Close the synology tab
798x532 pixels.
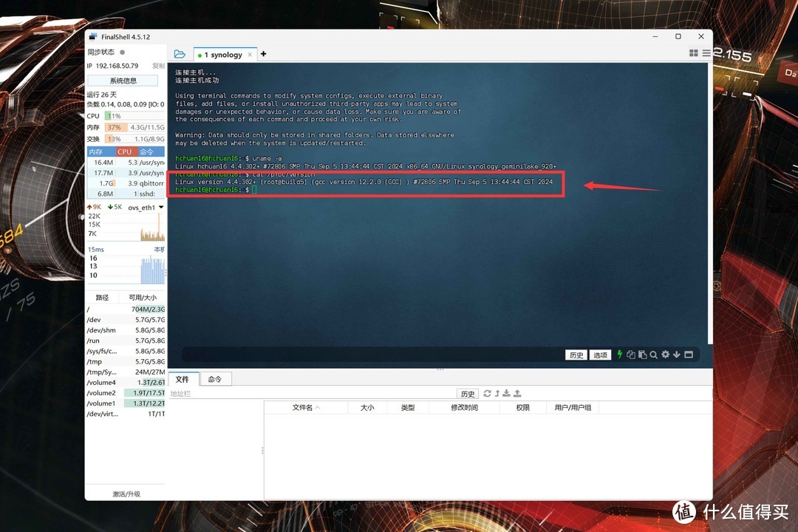point(250,55)
